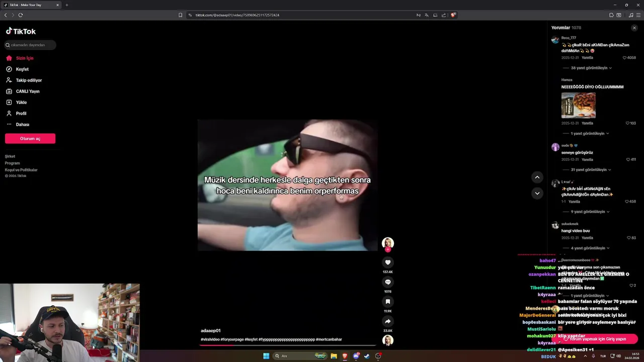
Task: Click the search box in TikTok sidebar
Action: 30,45
